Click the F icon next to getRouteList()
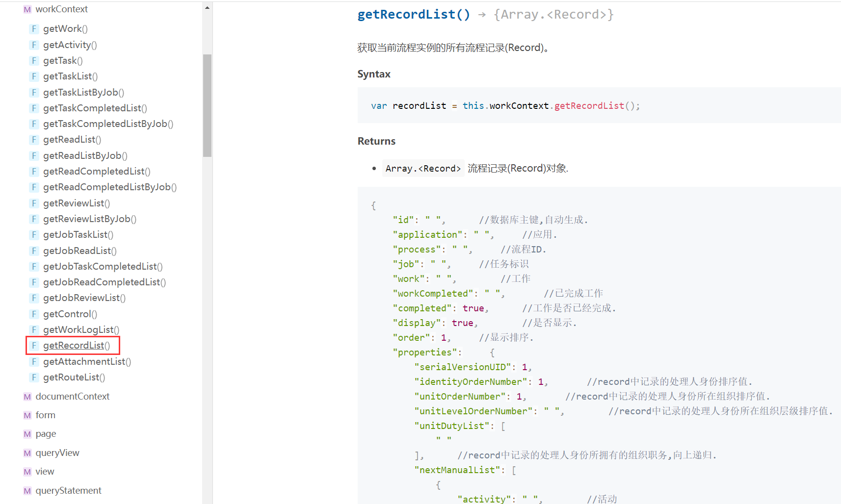Image resolution: width=841 pixels, height=504 pixels. coord(34,378)
